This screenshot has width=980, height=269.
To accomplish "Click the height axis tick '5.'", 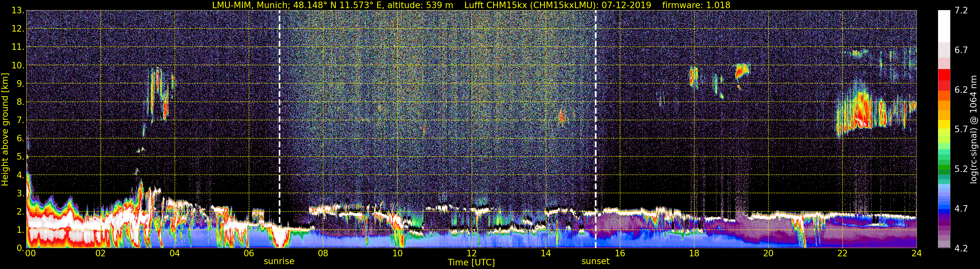I will [20, 157].
